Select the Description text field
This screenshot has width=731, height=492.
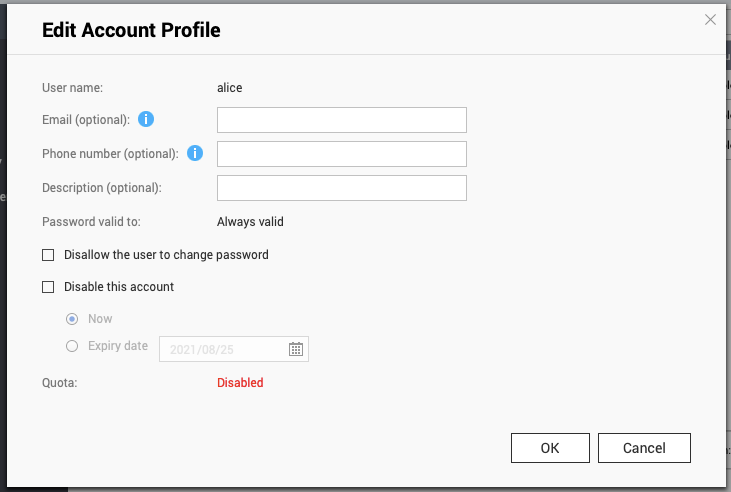(341, 188)
